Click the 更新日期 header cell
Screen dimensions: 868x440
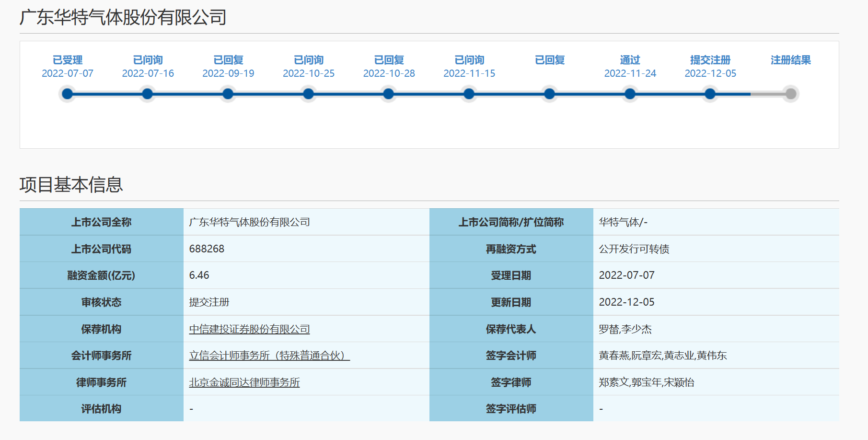511,302
